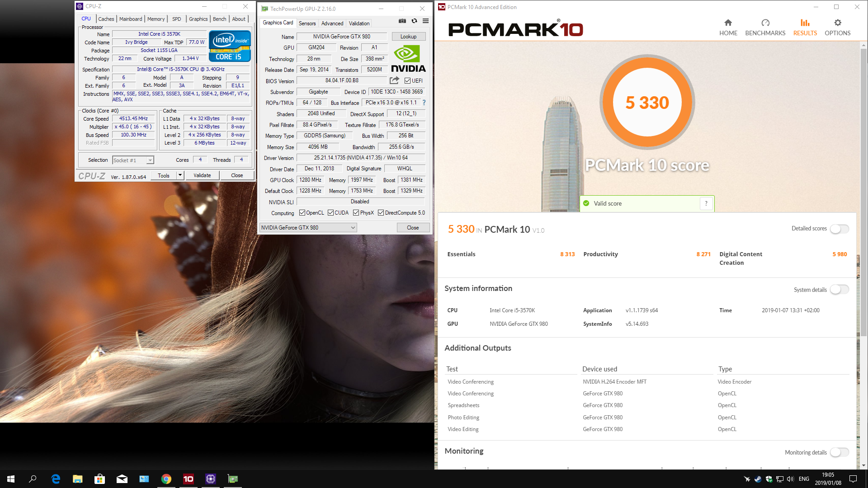Click the bus interface question mark in GPU-Z
Viewport: 868px width, 488px height.
click(424, 103)
